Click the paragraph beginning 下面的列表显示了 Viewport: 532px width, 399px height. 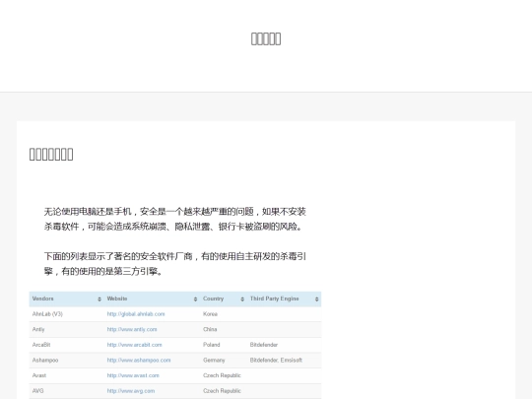175,264
